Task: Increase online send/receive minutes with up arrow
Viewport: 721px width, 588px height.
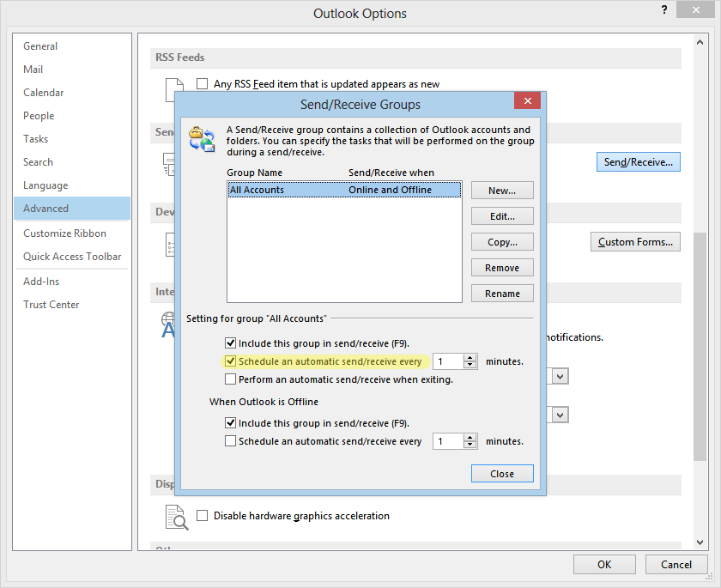Action: pyautogui.click(x=470, y=358)
